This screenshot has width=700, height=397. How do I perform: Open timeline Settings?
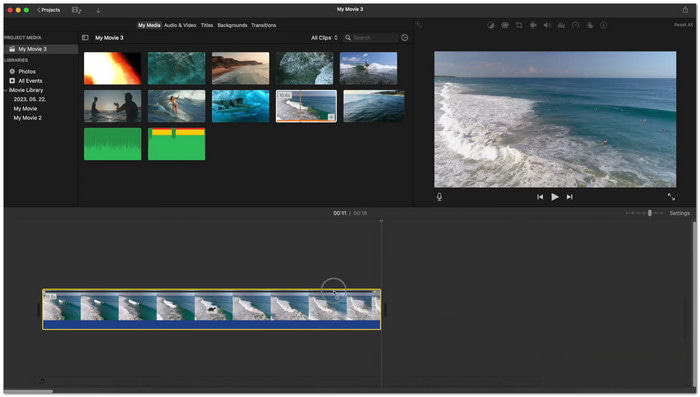coord(679,213)
